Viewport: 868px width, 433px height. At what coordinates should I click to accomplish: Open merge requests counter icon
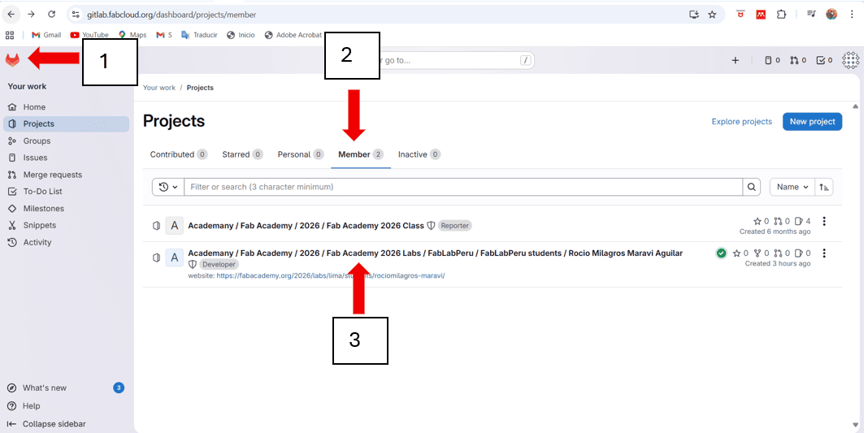pyautogui.click(x=798, y=60)
